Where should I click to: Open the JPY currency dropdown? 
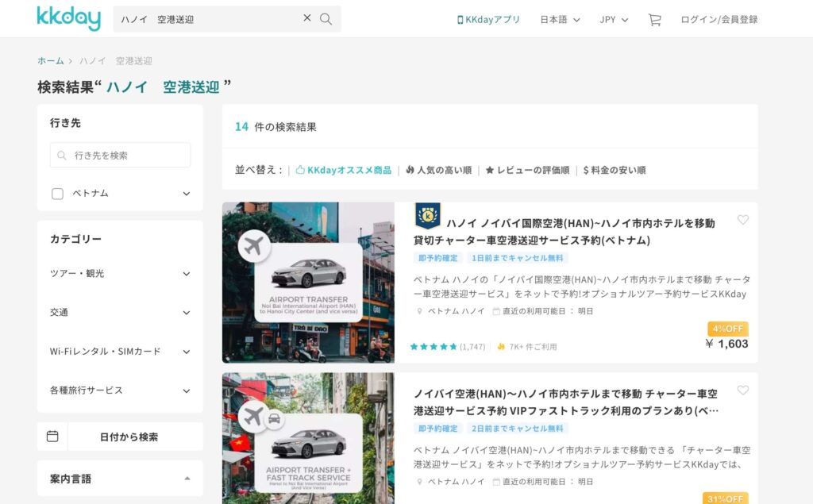point(614,20)
